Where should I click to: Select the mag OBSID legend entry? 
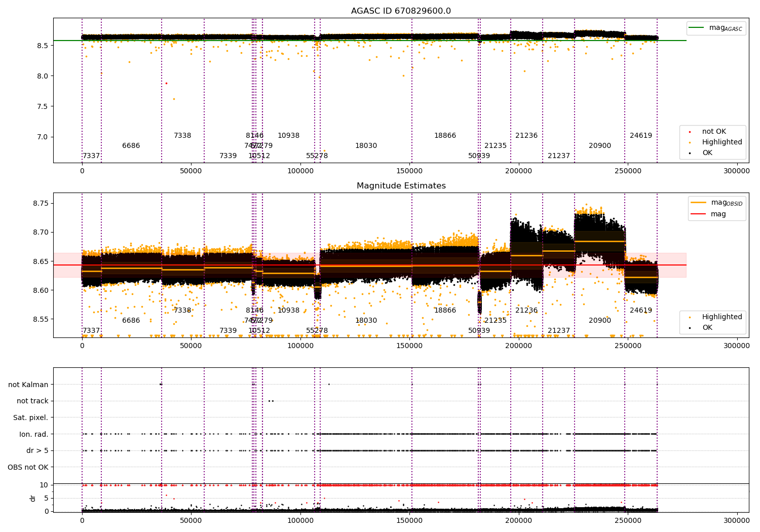click(716, 203)
